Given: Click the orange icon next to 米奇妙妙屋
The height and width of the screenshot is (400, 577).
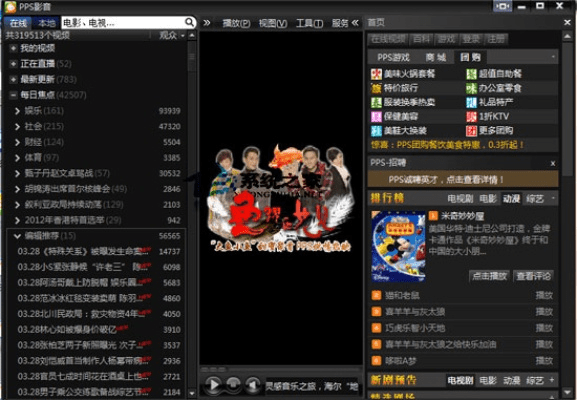Looking at the screenshot, I should tap(433, 216).
